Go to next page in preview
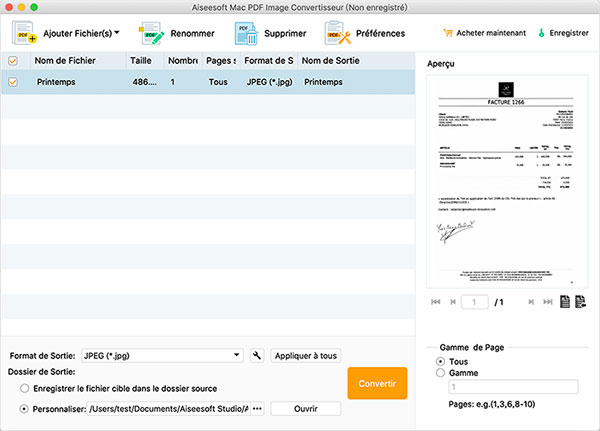This screenshot has width=600, height=431. coord(531,302)
